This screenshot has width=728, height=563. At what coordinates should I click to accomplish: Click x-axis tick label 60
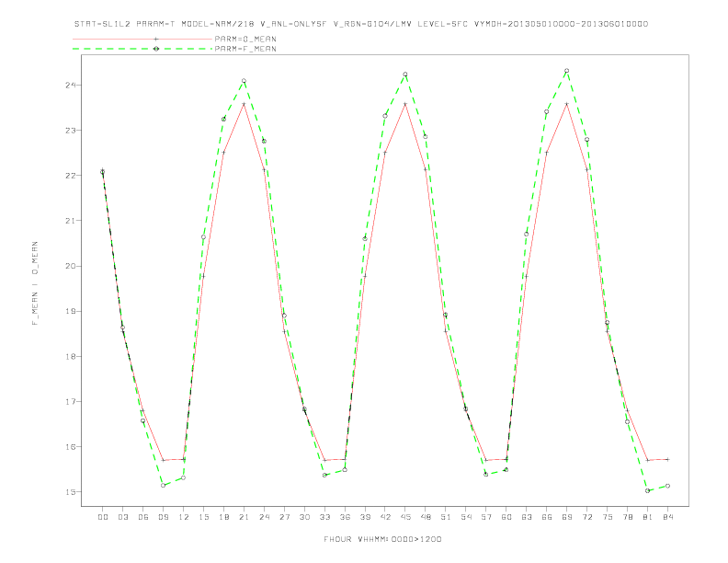point(506,517)
